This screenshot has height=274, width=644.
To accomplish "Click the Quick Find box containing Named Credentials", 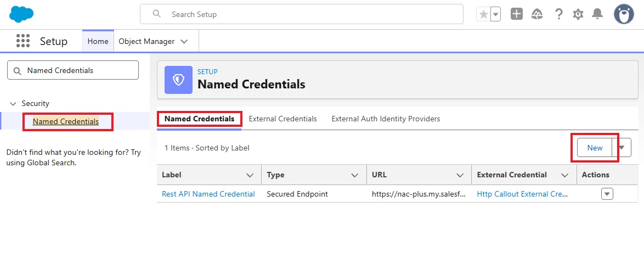I will tap(73, 70).
